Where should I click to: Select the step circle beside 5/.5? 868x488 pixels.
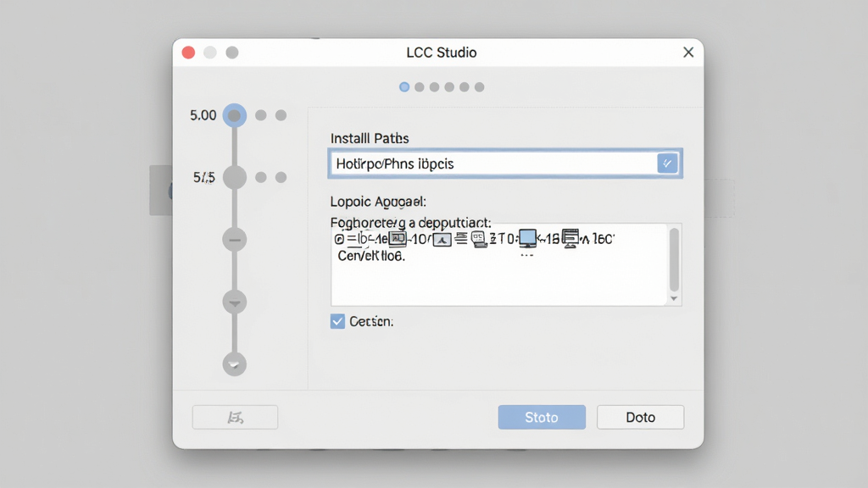235,177
